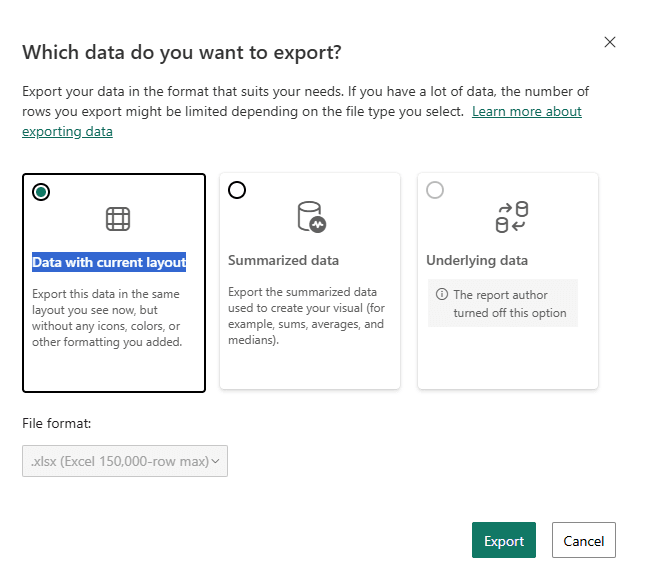Click the disabled 'Underlying data' radio button
This screenshot has width=646, height=576.
point(435,190)
